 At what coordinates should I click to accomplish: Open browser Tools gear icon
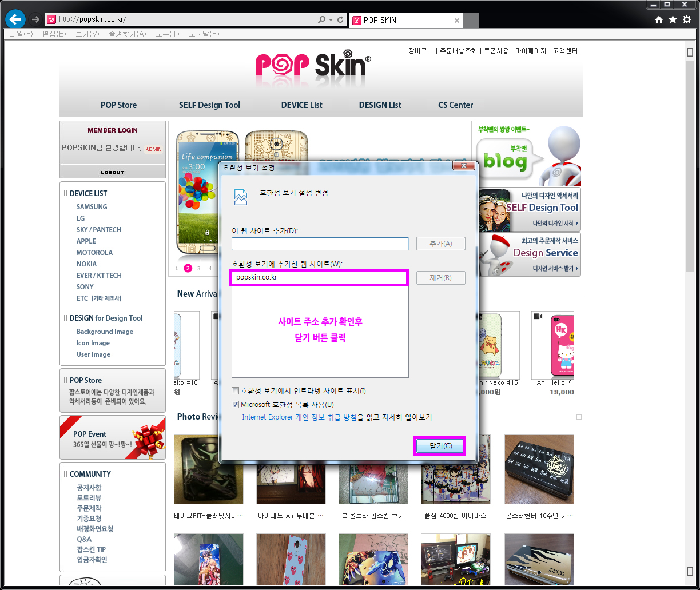687,19
